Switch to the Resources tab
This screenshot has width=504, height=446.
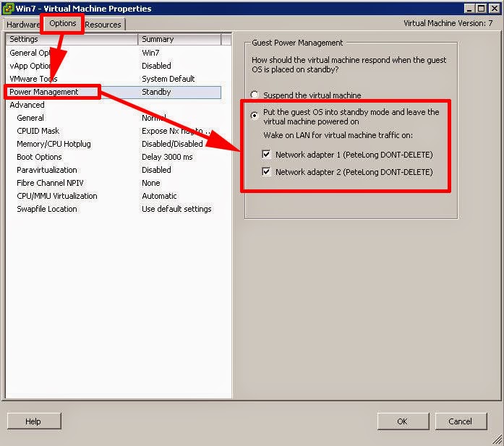pos(103,25)
